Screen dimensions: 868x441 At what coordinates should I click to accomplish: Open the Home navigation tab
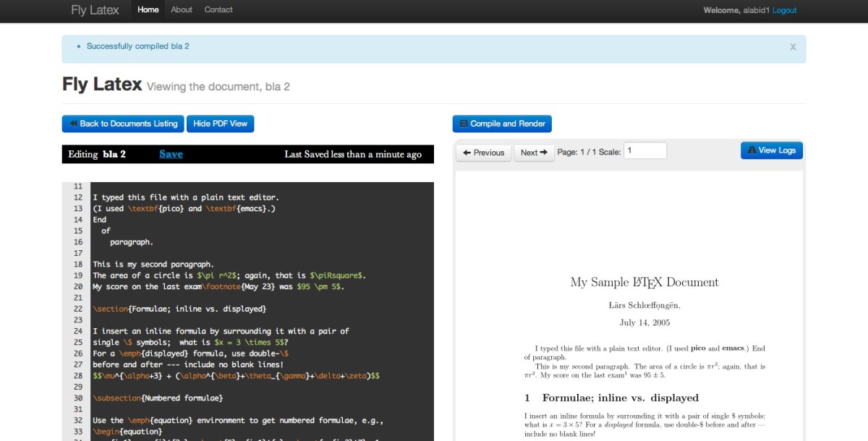[148, 10]
